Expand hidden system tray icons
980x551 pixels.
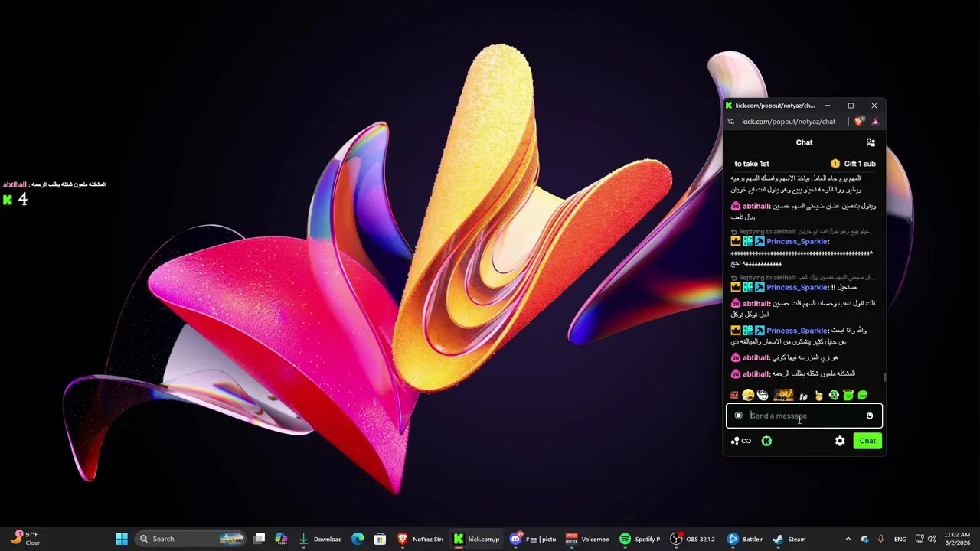(x=848, y=539)
